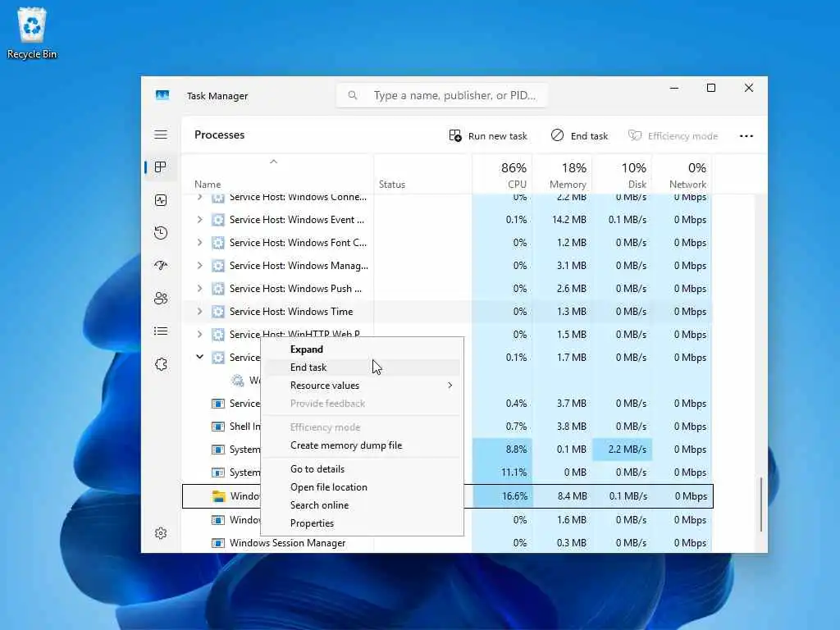Click the child service gear icon under expanded host
Viewport: 840px width, 630px height.
[237, 381]
